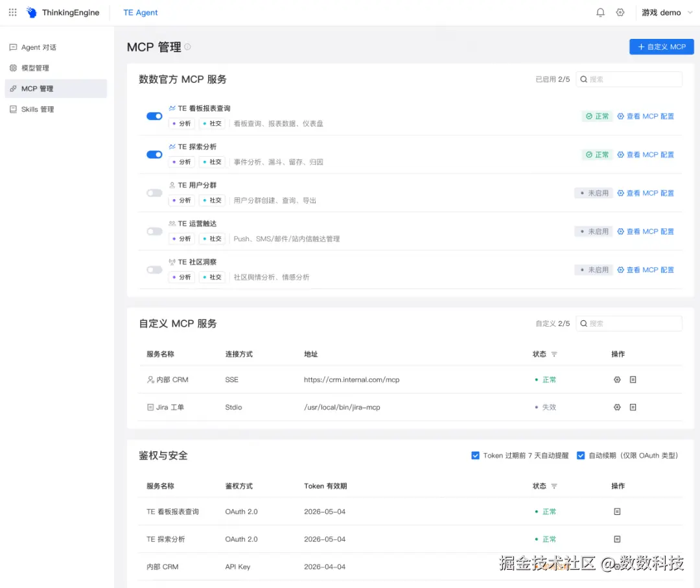Enable the TE 运营触达 switch

pyautogui.click(x=154, y=231)
